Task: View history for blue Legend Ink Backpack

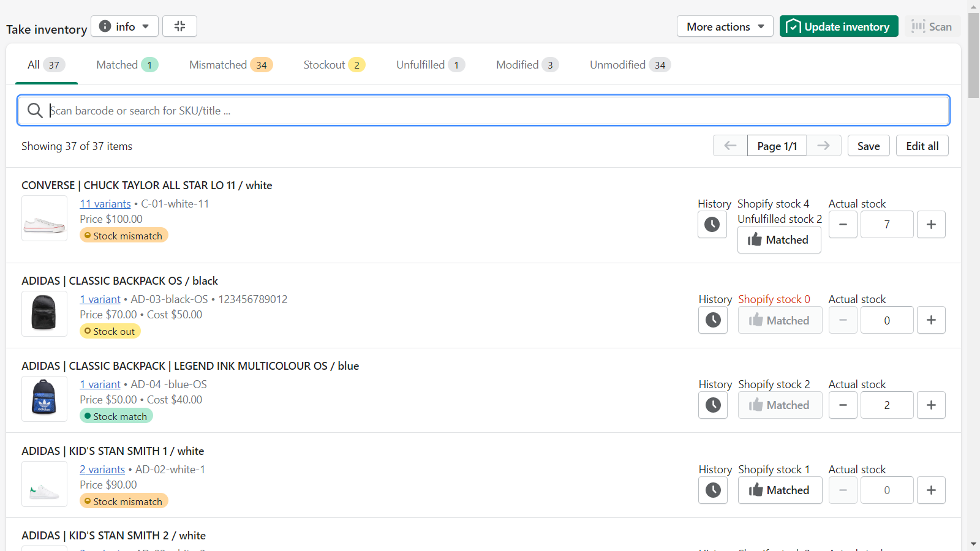Action: [x=713, y=405]
